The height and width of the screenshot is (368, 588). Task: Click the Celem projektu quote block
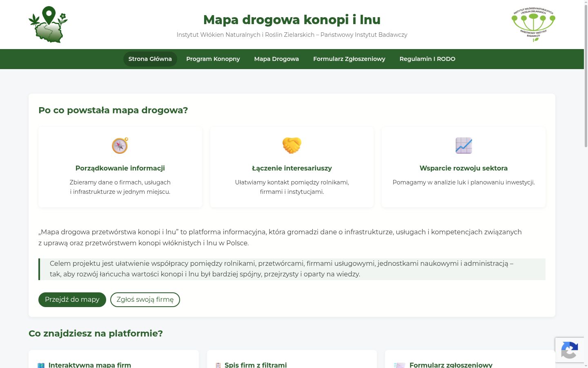(x=292, y=269)
